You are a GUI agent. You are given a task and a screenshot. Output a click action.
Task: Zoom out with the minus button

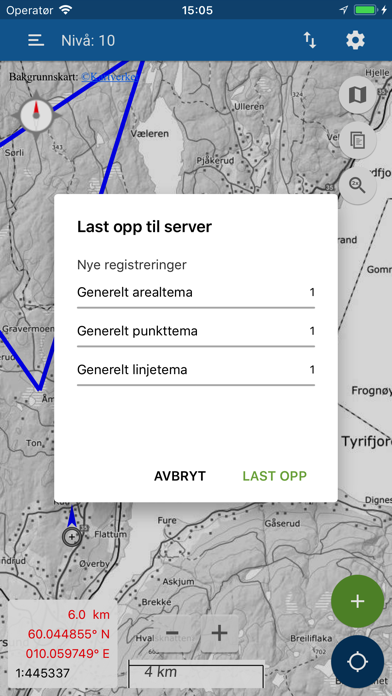pos(172,633)
